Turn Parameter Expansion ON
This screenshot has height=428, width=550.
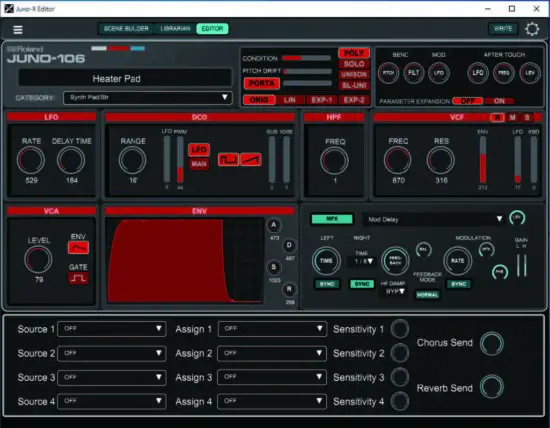(x=499, y=101)
